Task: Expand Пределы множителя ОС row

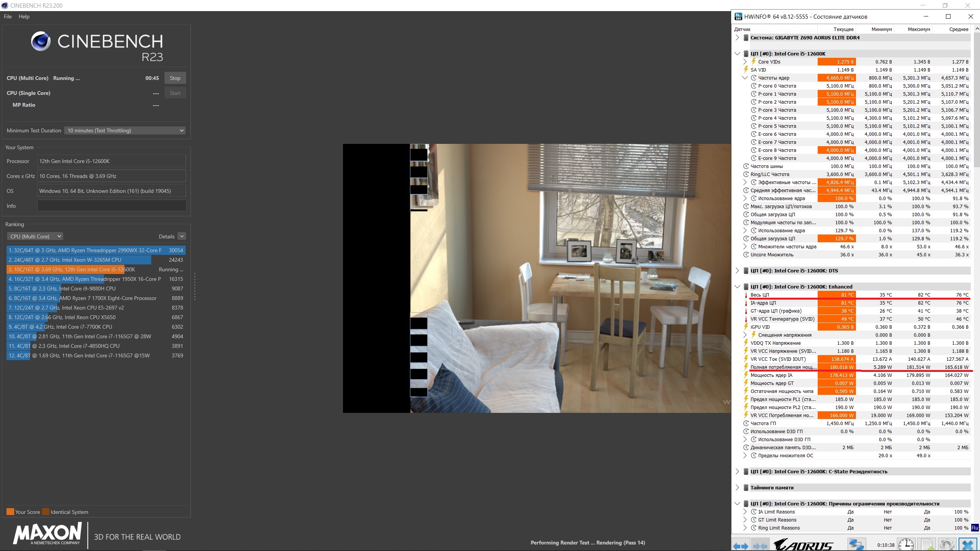Action: click(x=745, y=455)
